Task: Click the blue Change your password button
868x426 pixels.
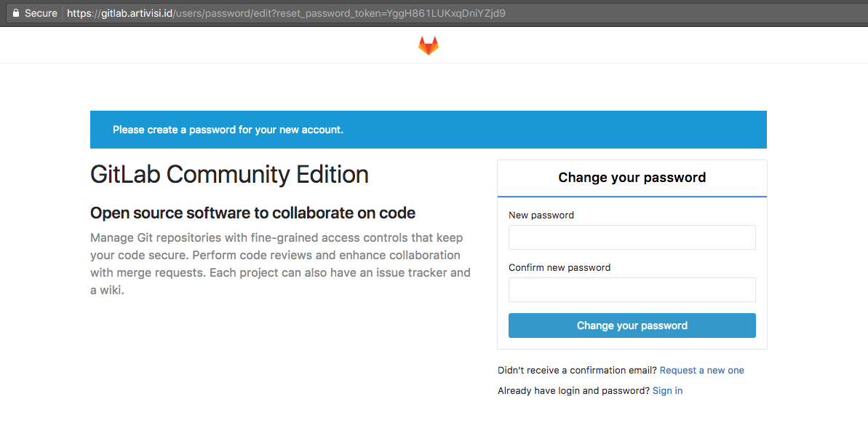Action: pyautogui.click(x=632, y=326)
